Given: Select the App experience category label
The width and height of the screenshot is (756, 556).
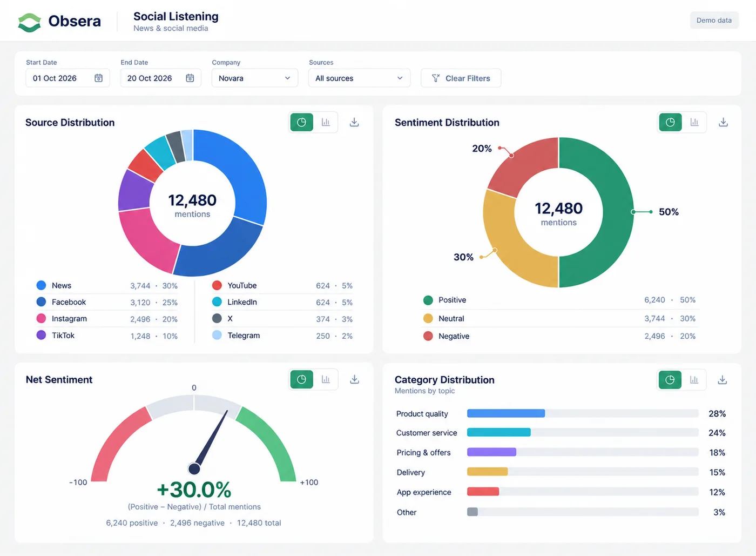Looking at the screenshot, I should [x=424, y=492].
